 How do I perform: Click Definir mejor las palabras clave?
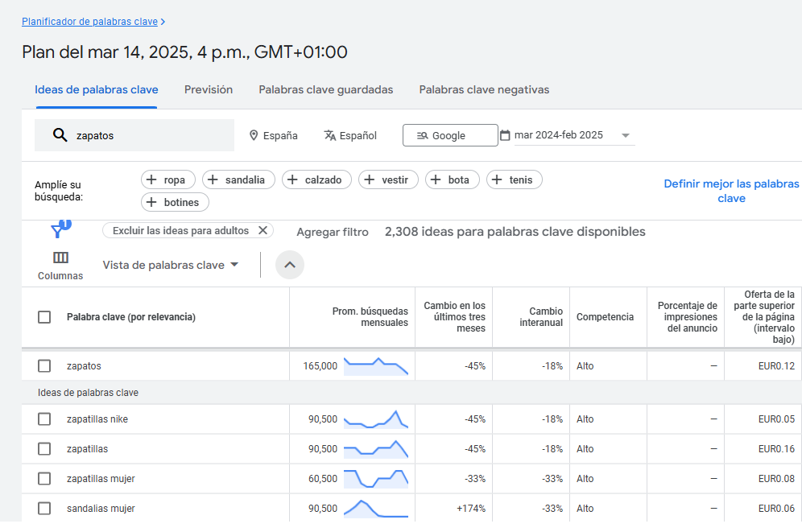click(x=731, y=191)
